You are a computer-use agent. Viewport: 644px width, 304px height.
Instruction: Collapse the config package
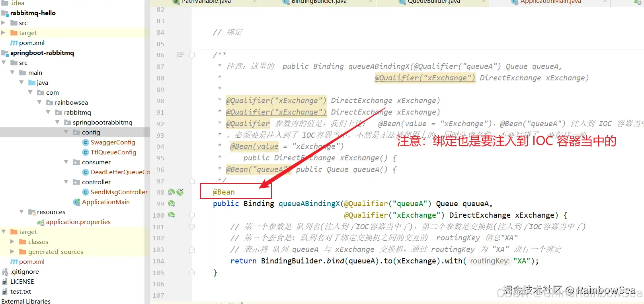coord(66,132)
